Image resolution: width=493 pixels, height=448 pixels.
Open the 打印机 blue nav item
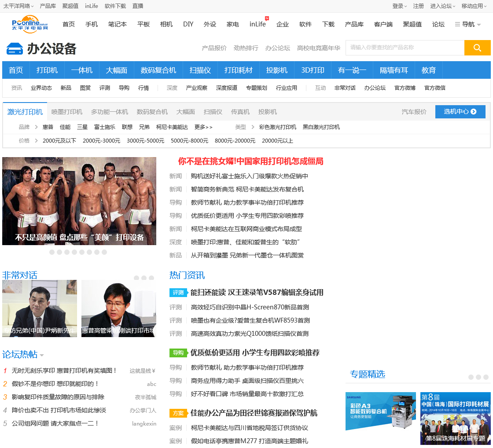coord(47,70)
